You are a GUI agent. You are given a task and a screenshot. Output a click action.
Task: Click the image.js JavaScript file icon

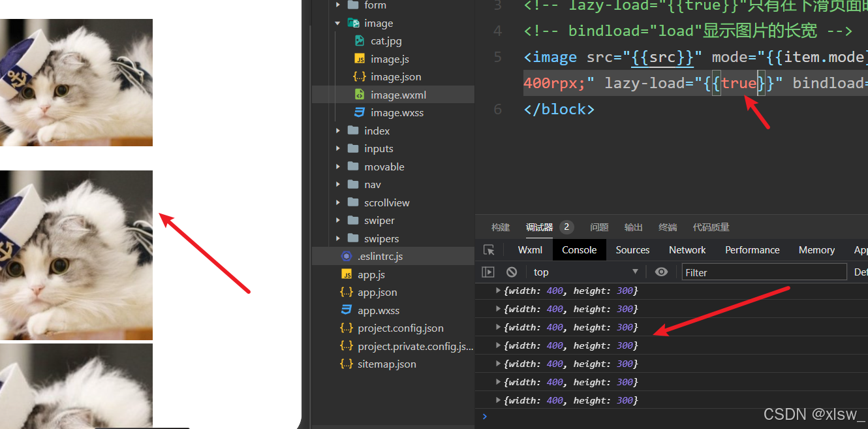click(x=359, y=59)
